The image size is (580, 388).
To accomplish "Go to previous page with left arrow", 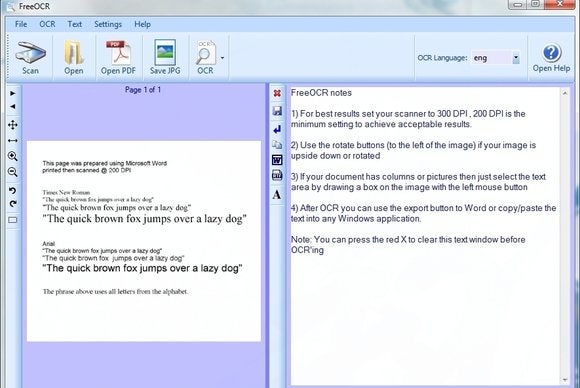I will point(13,107).
